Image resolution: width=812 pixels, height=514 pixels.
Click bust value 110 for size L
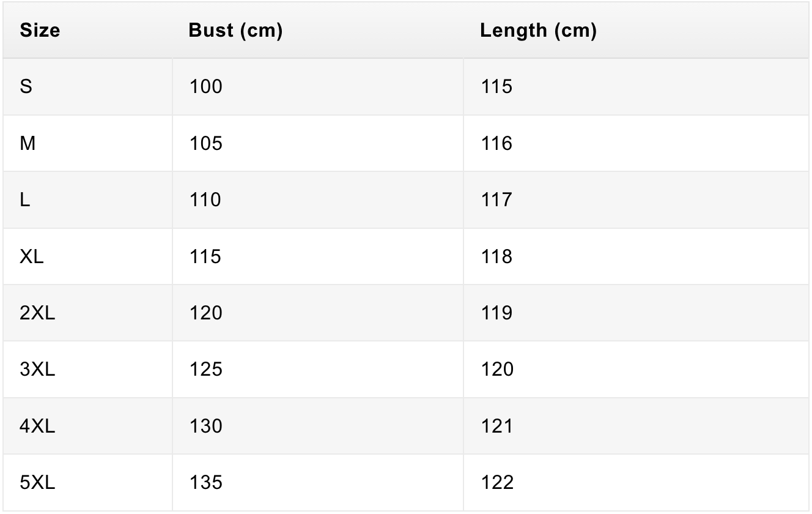pyautogui.click(x=205, y=200)
